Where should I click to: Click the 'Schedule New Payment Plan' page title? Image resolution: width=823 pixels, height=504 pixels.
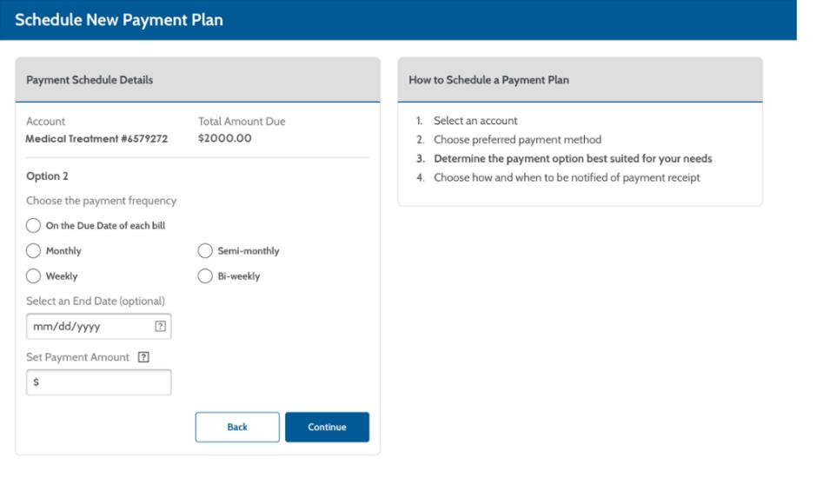tap(119, 20)
